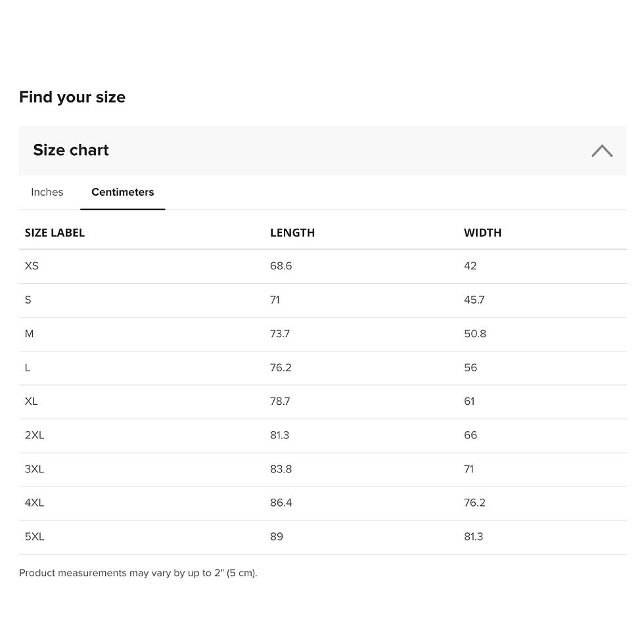This screenshot has width=644, height=644.
Task: Select the M size row label
Action: pos(29,334)
